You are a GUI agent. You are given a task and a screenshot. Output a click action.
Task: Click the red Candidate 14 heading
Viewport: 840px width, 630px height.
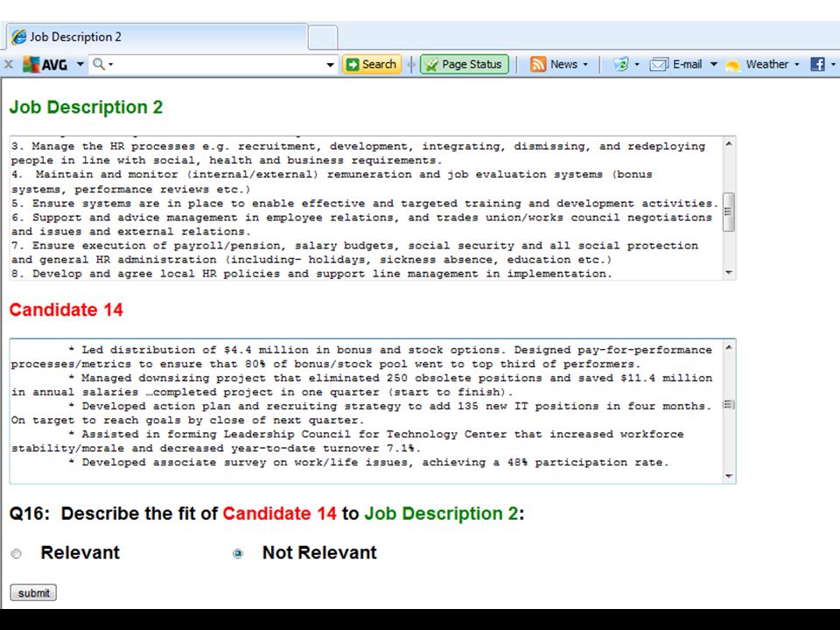(x=66, y=310)
